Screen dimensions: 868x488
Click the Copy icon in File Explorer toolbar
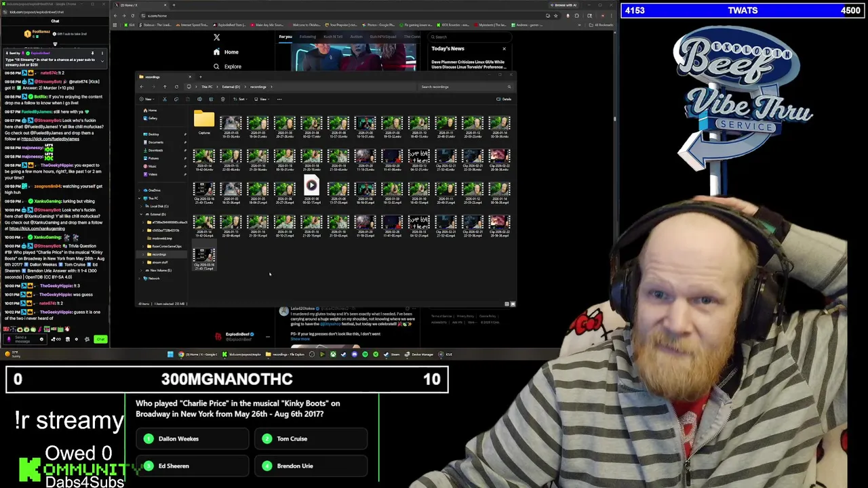[176, 99]
